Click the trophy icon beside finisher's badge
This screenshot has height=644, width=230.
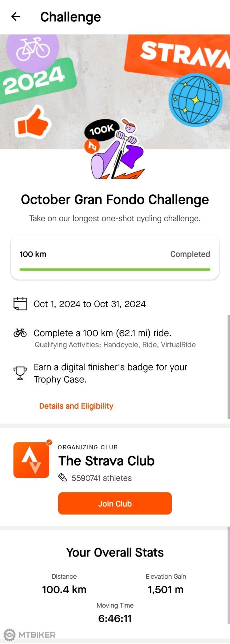20,373
